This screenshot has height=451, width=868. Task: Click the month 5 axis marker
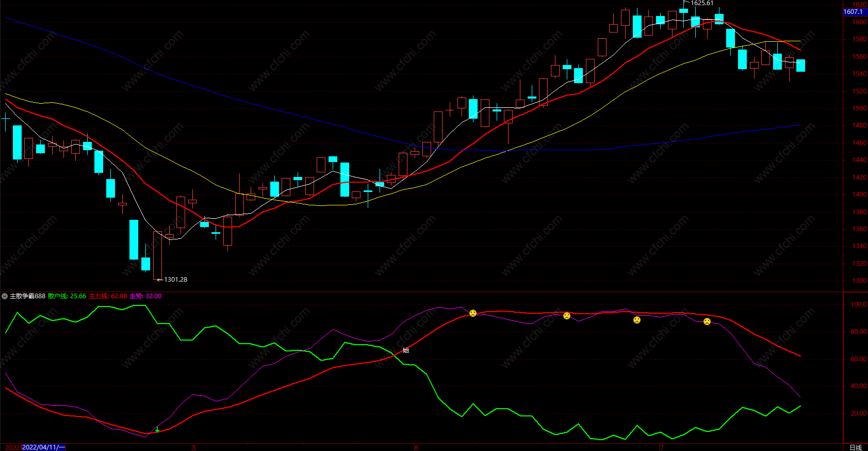pyautogui.click(x=194, y=447)
